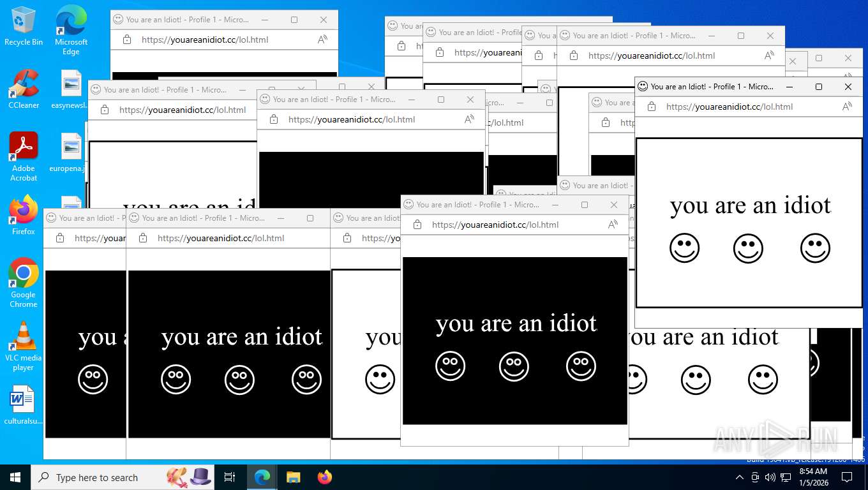Screen dimensions: 868x490
Task: Open the Windows Start menu
Action: (x=15, y=477)
